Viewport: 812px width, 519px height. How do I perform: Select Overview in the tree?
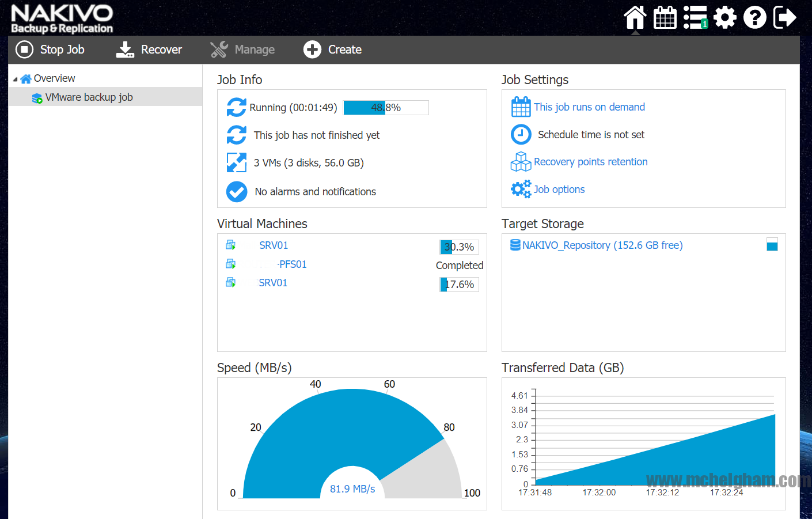coord(54,78)
